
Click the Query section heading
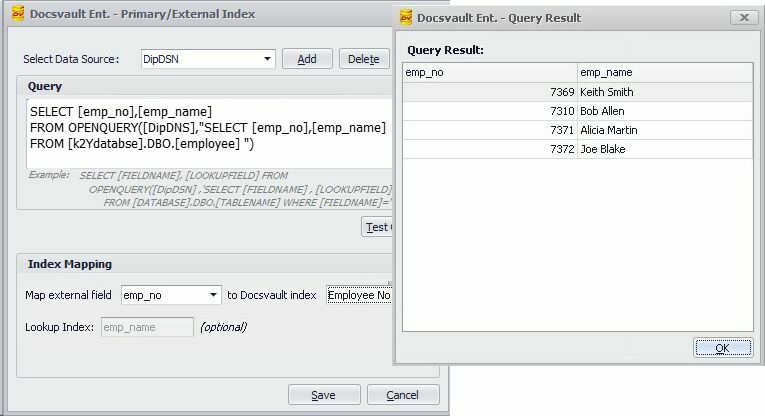pos(45,86)
